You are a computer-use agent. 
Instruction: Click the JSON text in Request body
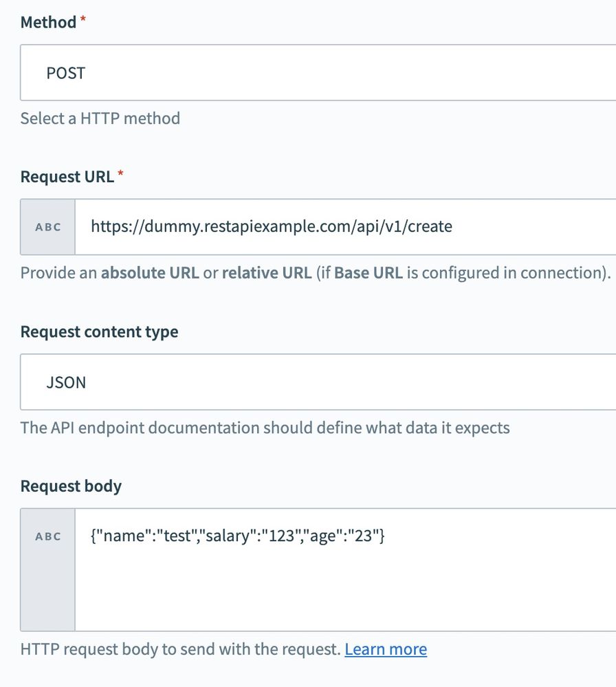237,536
